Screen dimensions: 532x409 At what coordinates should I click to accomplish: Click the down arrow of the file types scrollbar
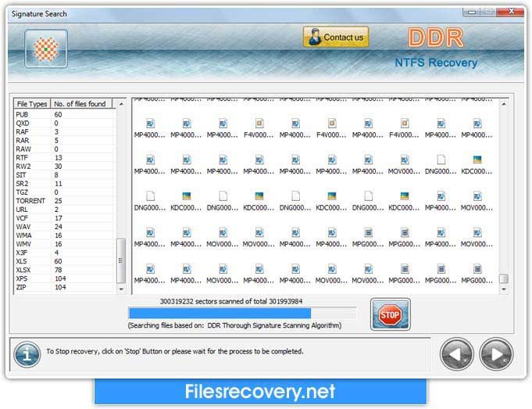tap(121, 289)
